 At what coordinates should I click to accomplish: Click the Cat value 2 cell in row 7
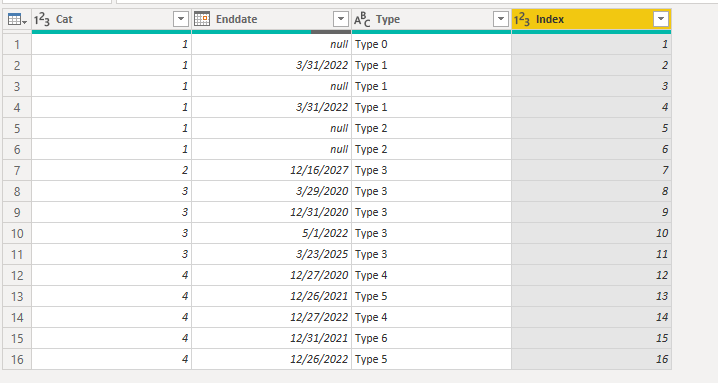pyautogui.click(x=111, y=170)
